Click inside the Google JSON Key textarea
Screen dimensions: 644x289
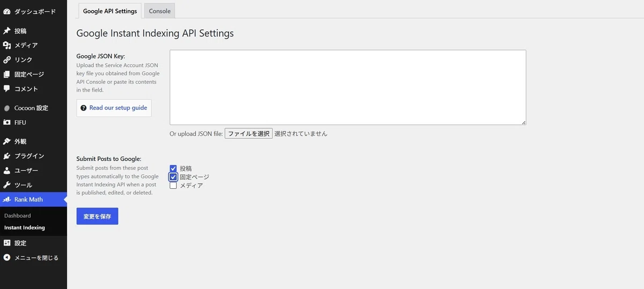pyautogui.click(x=348, y=87)
